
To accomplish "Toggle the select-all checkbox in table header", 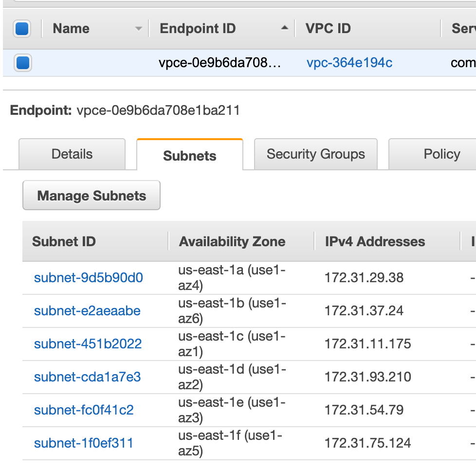I will 22,29.
